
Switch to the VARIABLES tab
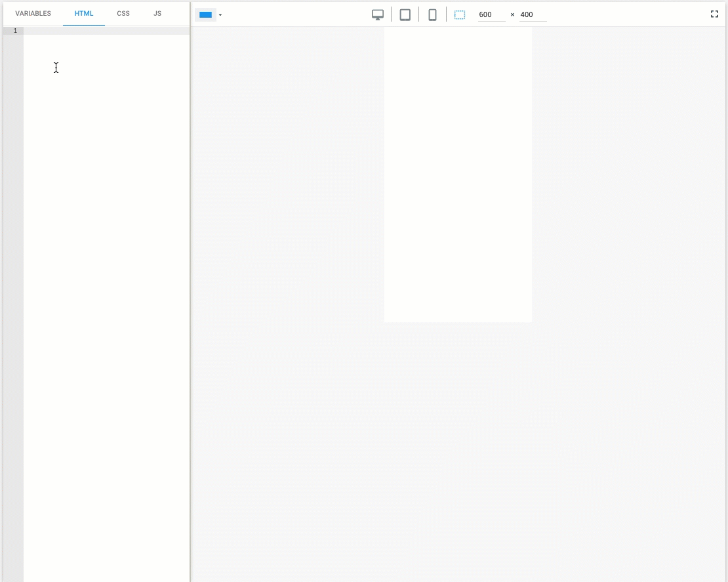[33, 14]
